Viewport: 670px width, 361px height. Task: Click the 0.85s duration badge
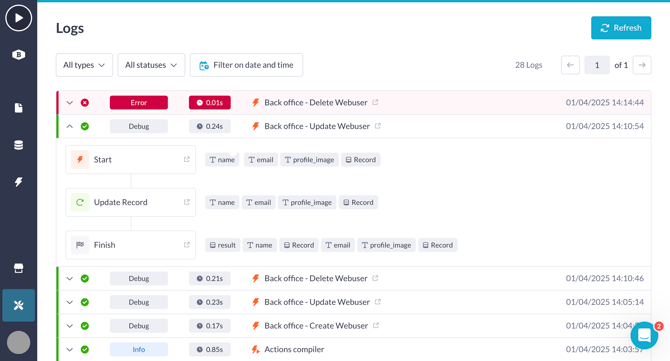(x=210, y=349)
